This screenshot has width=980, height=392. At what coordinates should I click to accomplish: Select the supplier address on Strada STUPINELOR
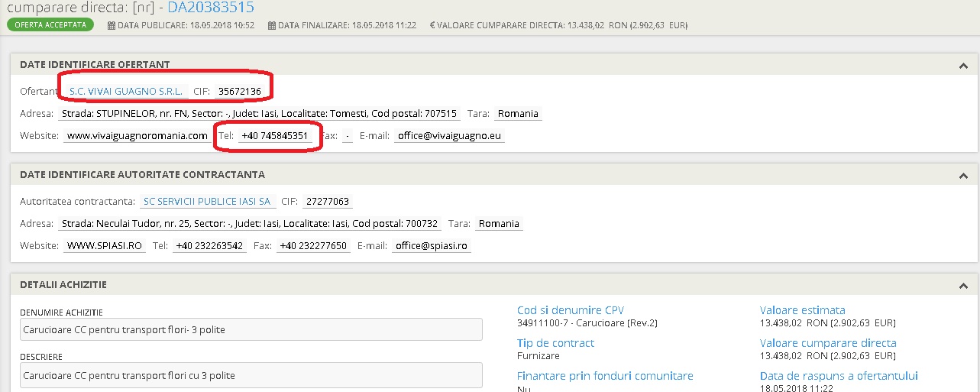[259, 114]
